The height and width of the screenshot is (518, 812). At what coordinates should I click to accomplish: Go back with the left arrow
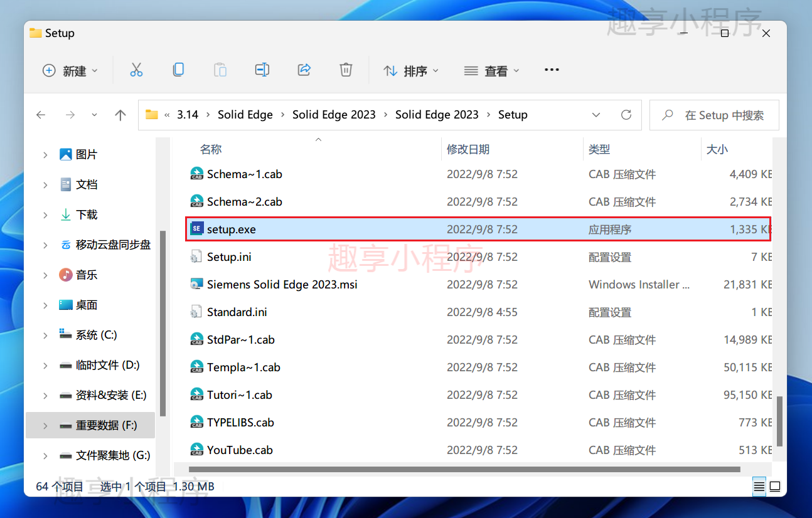point(41,115)
